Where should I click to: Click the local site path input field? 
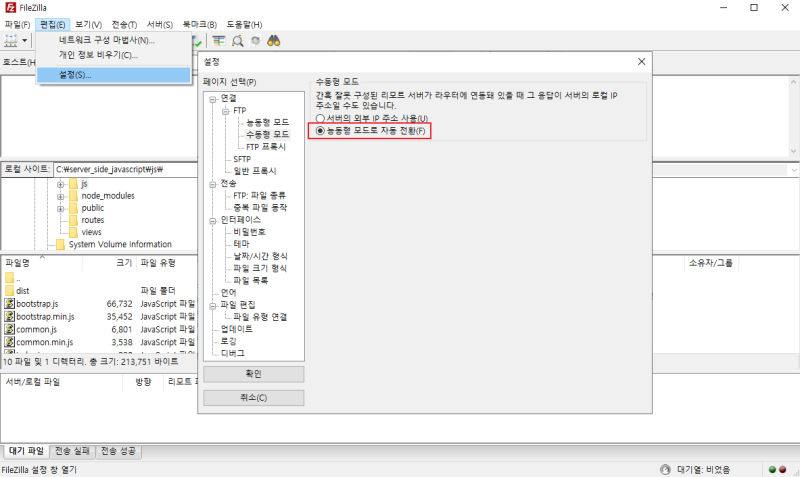pyautogui.click(x=125, y=169)
